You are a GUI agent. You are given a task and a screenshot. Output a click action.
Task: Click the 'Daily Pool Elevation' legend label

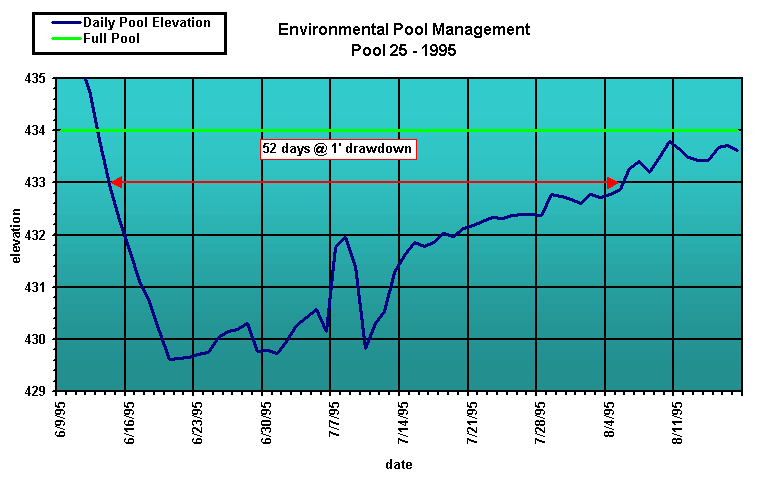(x=147, y=23)
